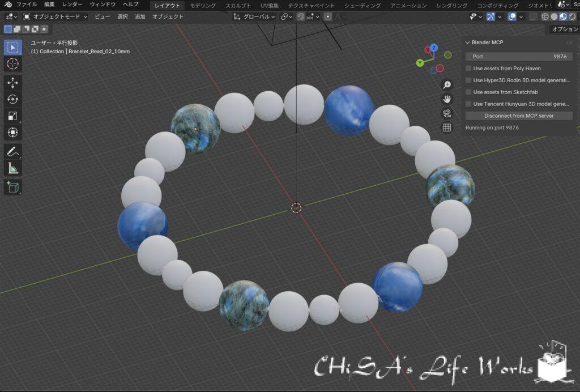Switch to the モデリング workspace tab
Screen dimensions: 580x392
click(203, 6)
